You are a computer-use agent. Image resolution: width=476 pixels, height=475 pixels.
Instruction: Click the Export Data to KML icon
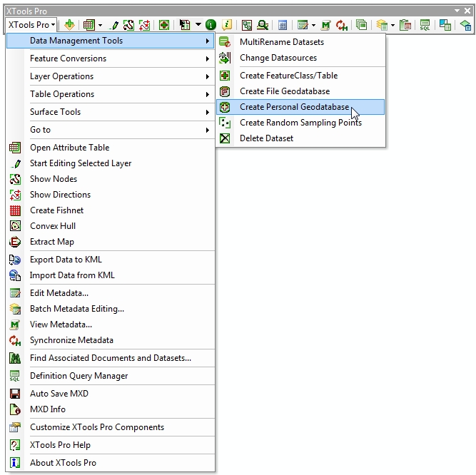[x=15, y=260]
